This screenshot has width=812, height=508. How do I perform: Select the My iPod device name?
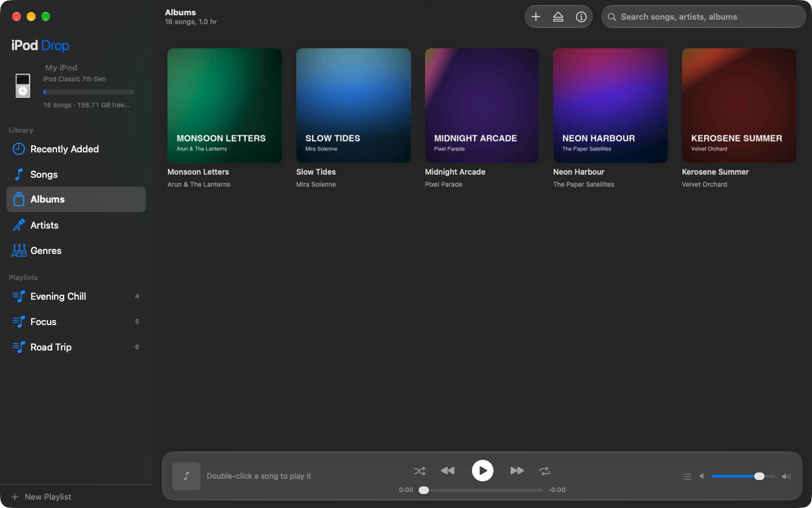pyautogui.click(x=61, y=67)
